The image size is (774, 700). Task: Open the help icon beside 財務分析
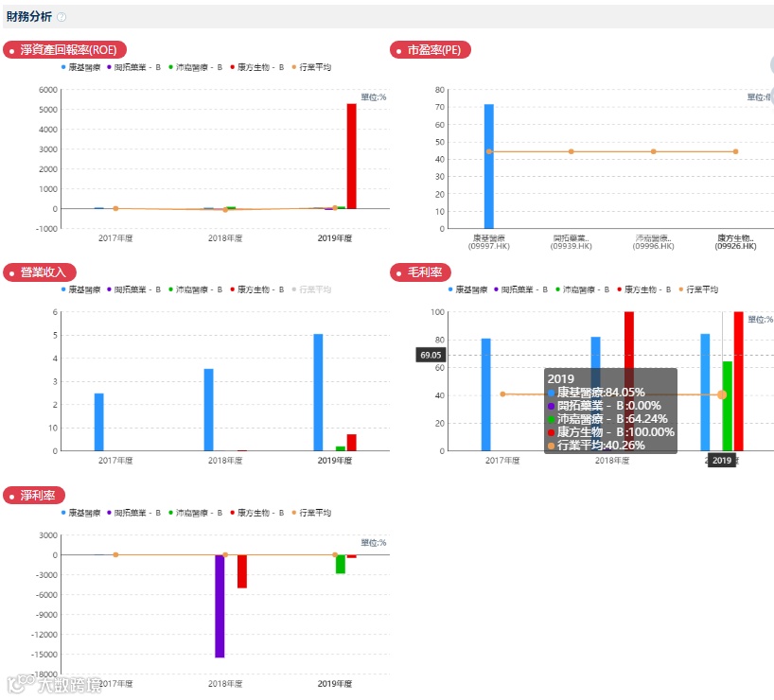pyautogui.click(x=62, y=17)
